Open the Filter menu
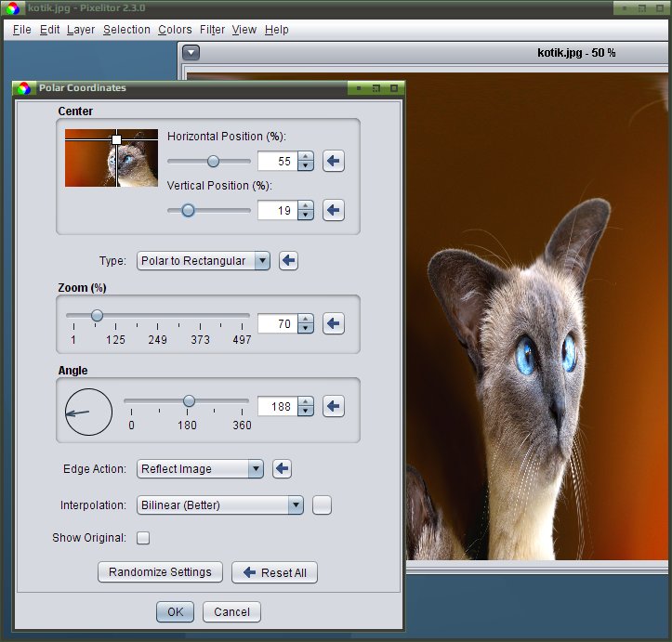 coord(212,30)
